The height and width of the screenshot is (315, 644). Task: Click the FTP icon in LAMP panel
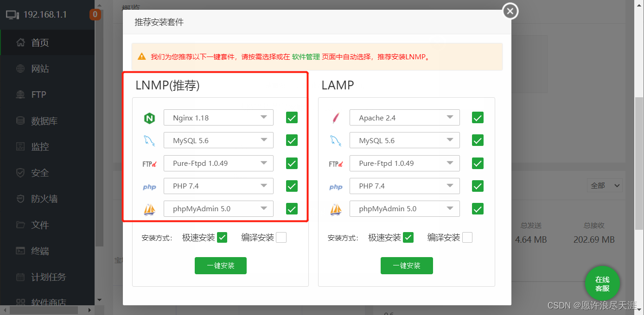coord(336,164)
